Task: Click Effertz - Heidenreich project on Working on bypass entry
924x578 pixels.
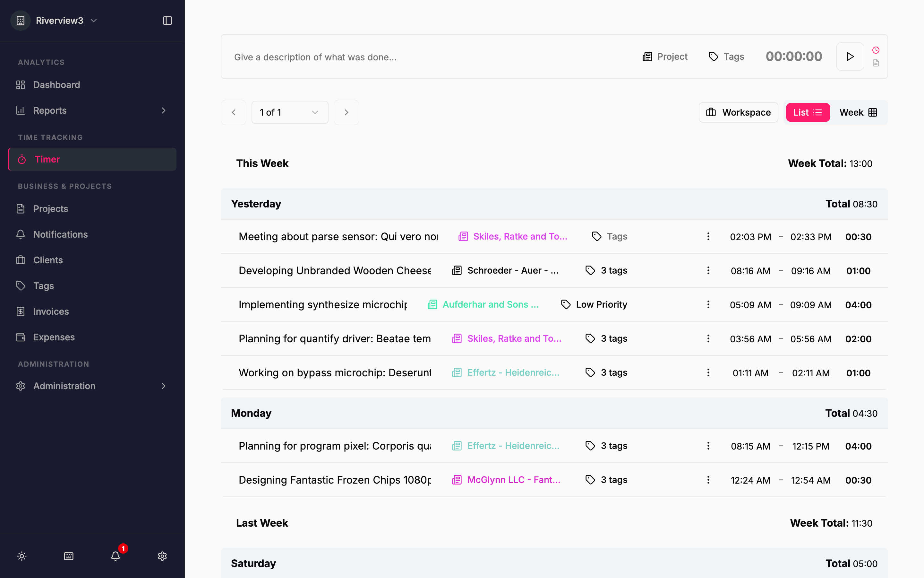Action: click(506, 373)
